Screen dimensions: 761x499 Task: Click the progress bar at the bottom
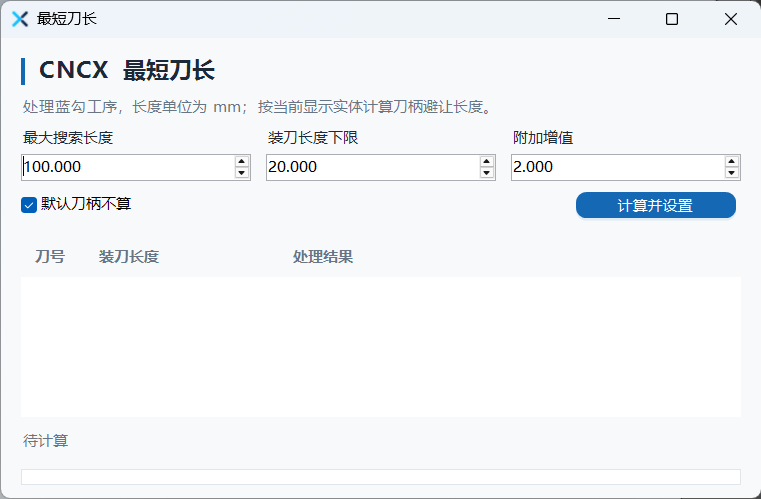coord(381,477)
